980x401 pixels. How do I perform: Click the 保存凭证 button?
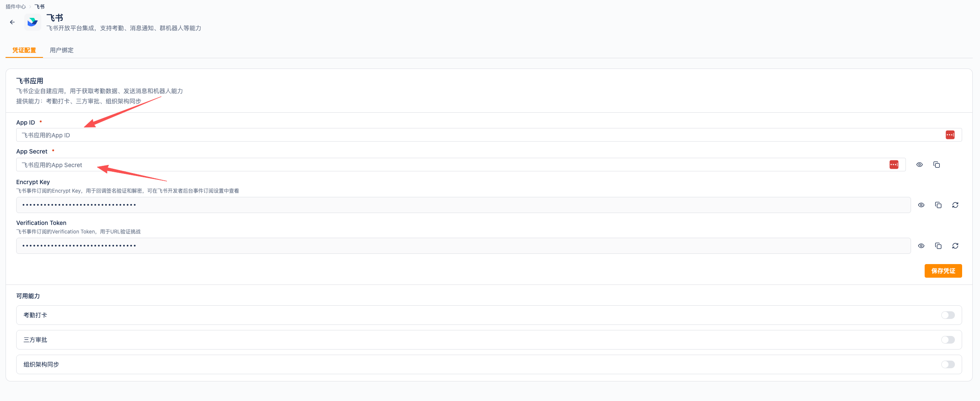click(943, 271)
